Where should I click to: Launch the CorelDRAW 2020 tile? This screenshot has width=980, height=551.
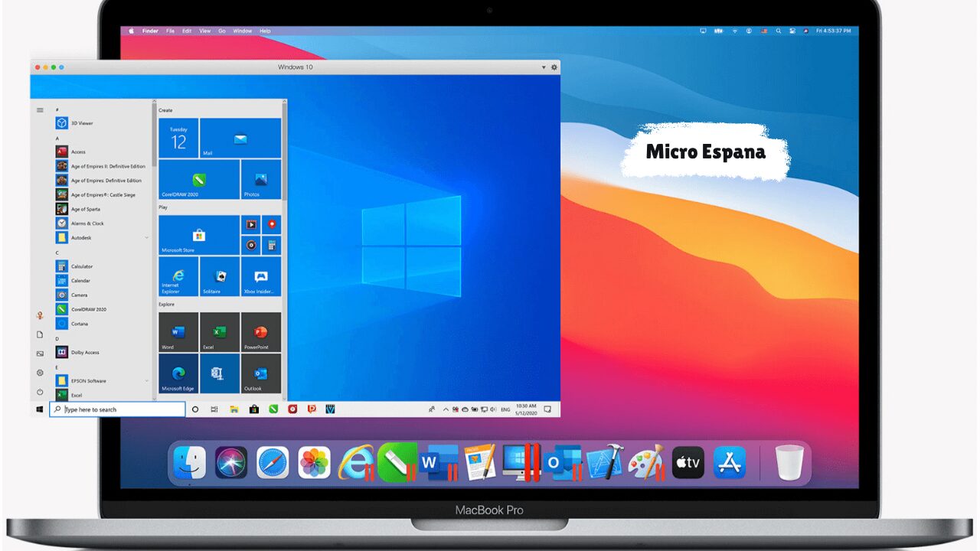[199, 179]
